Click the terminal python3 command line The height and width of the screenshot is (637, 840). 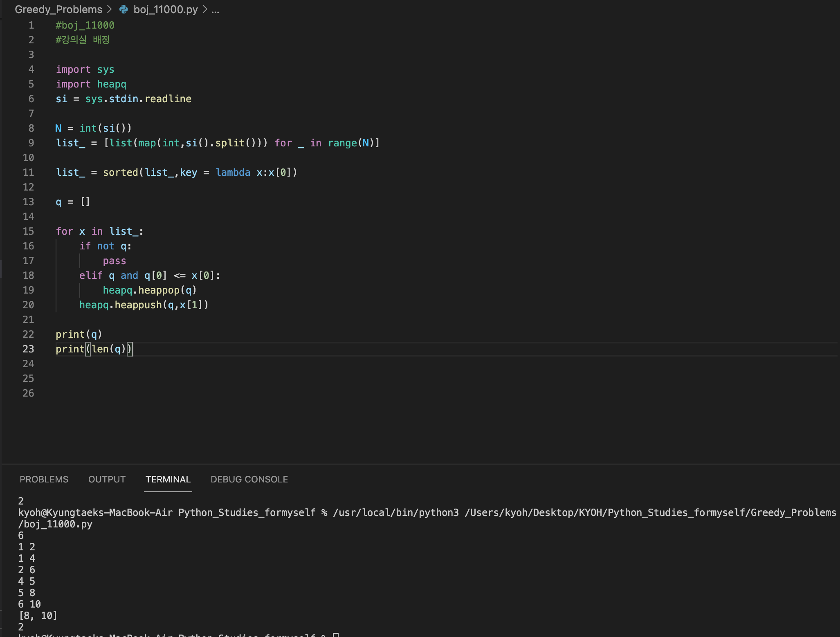pos(427,518)
